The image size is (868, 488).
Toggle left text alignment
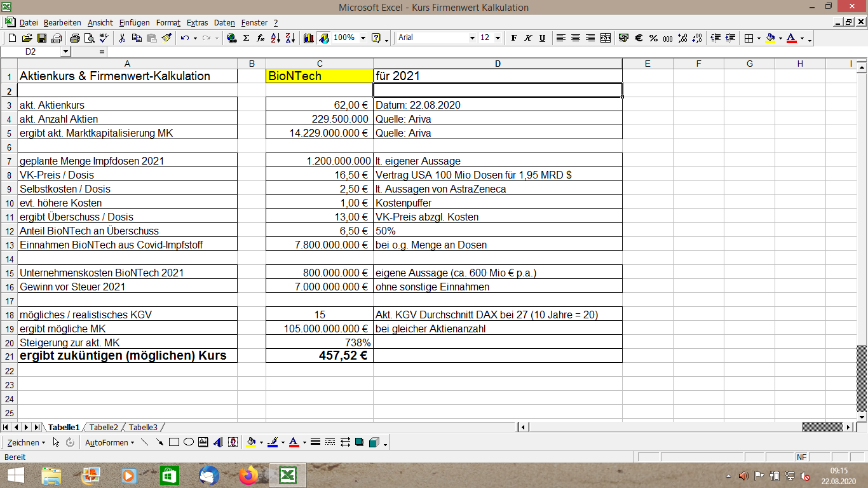point(561,38)
